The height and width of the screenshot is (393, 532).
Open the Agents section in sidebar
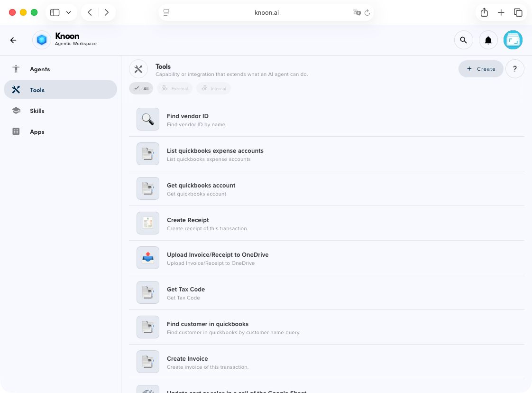tap(40, 69)
